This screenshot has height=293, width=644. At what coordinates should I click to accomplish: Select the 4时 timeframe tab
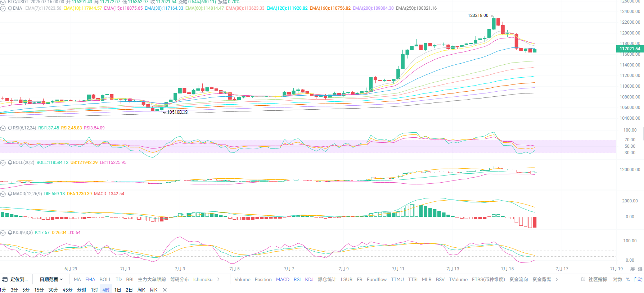106,290
